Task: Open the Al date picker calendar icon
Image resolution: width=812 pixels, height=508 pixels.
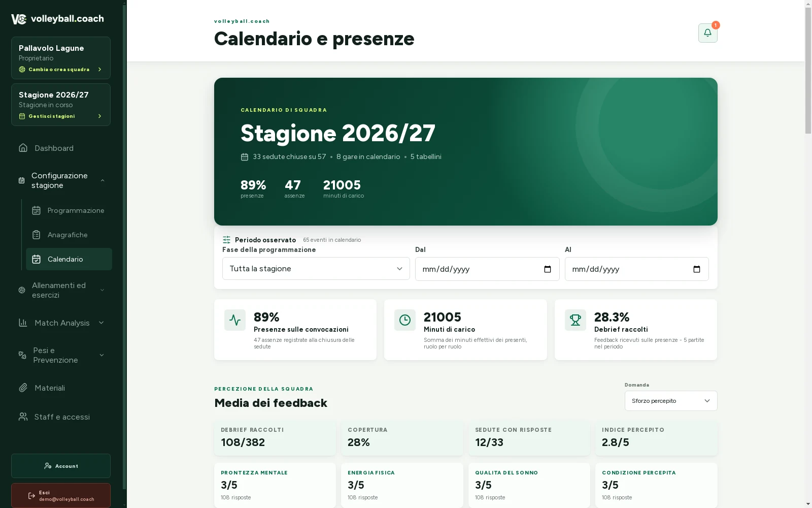Action: (697, 269)
